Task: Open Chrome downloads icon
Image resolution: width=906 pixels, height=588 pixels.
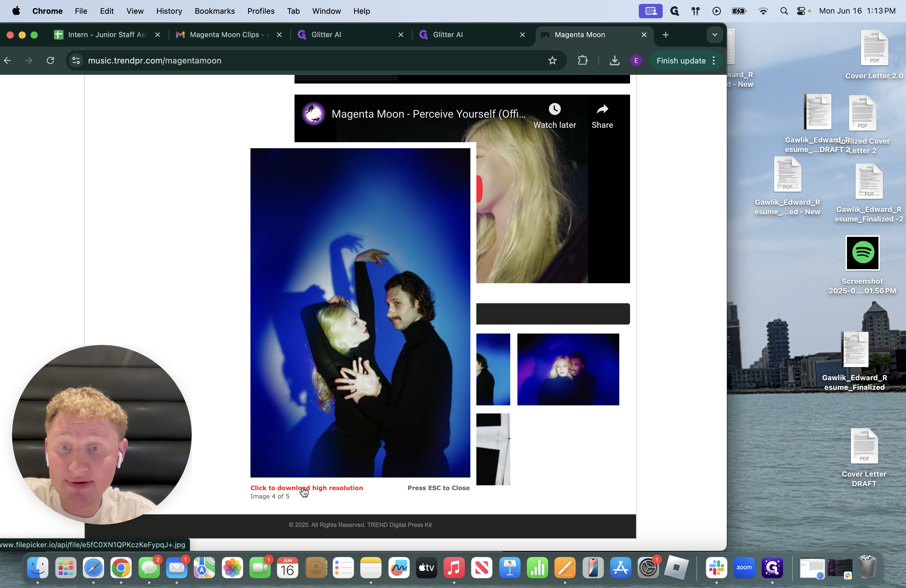Action: (614, 60)
